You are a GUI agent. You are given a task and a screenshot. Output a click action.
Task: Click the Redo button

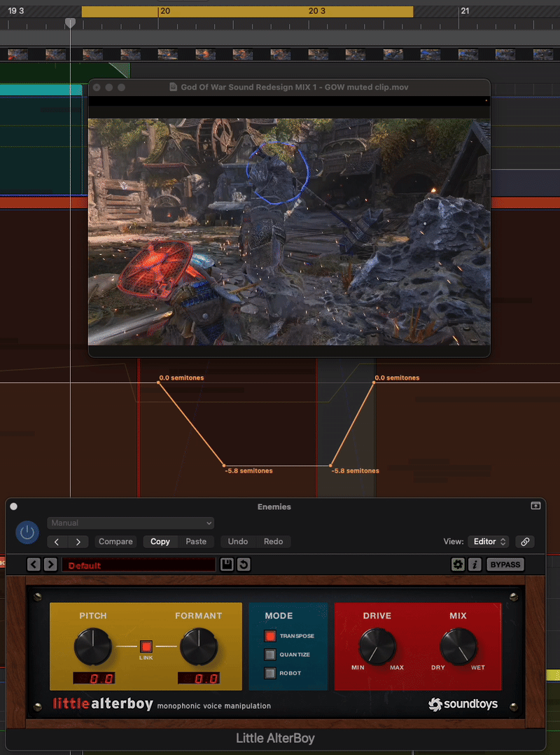pos(273,541)
